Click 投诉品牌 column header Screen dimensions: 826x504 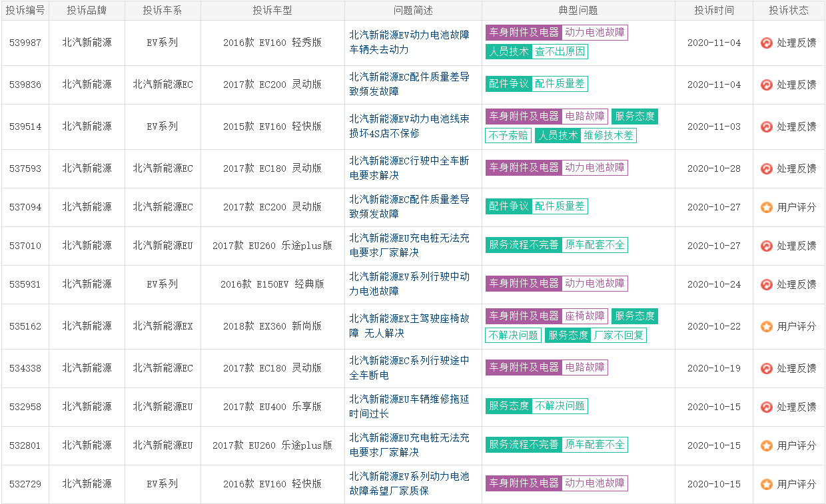(x=87, y=11)
